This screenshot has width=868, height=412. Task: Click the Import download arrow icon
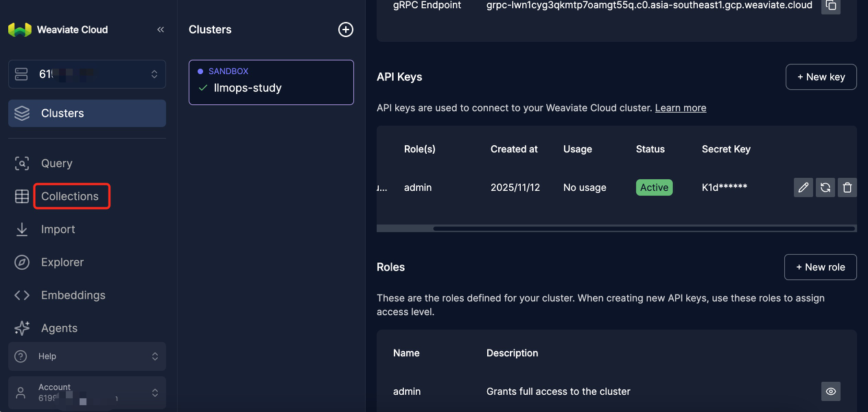click(x=22, y=229)
